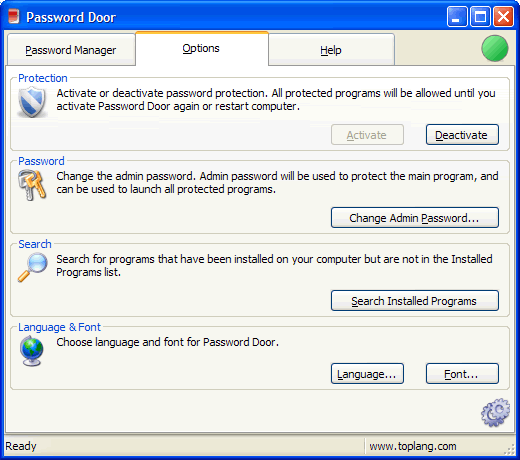The image size is (520, 460).
Task: Click the keys icon in Password section
Action: [32, 185]
